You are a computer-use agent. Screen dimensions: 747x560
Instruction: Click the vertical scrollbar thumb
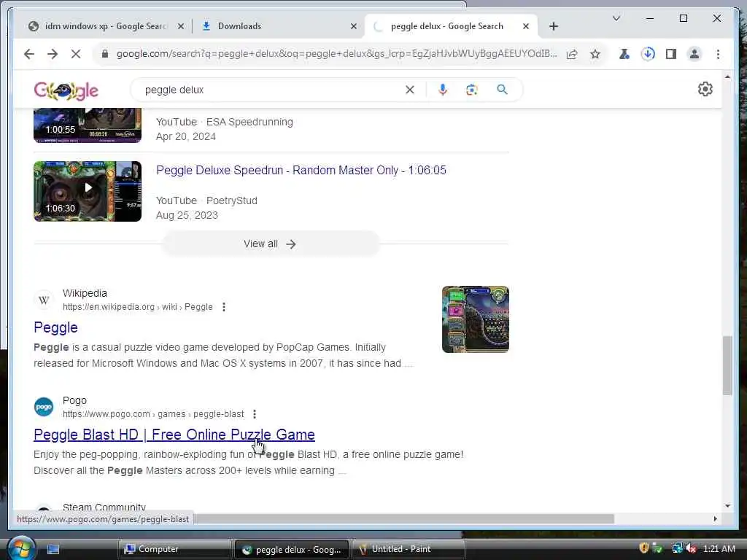(727, 365)
